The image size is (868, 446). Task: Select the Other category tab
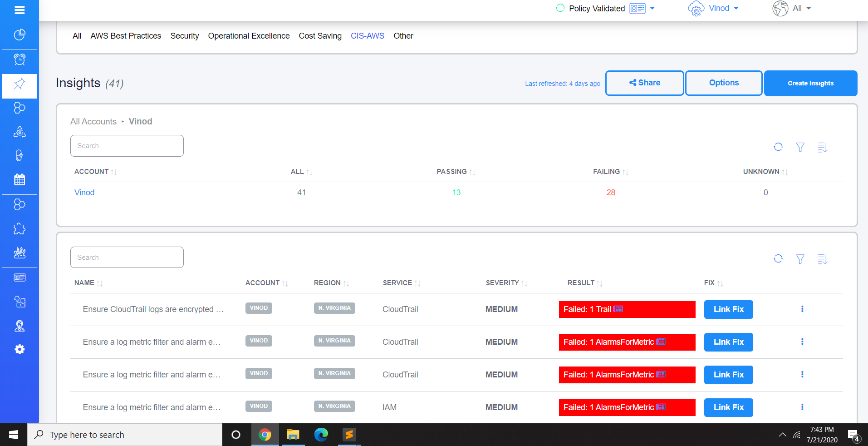tap(403, 36)
